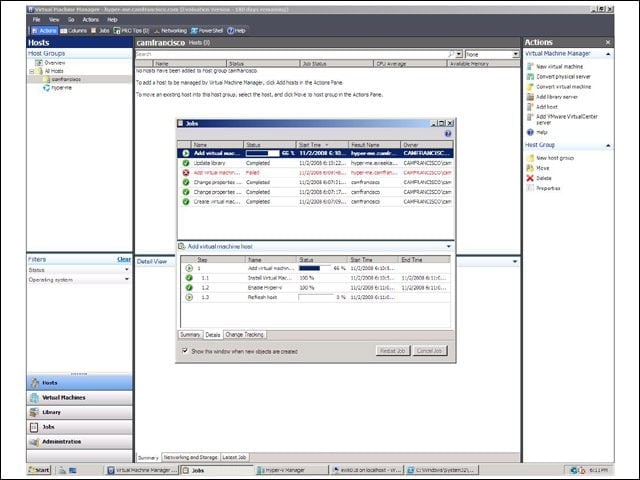The height and width of the screenshot is (480, 640).
Task: Click the Convert virtual machine icon
Action: point(530,87)
